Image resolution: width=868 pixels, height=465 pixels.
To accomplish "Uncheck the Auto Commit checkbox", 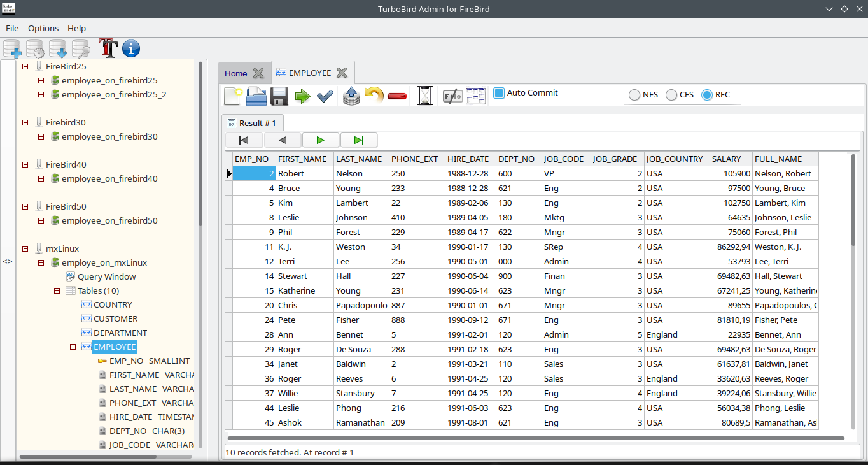I will point(498,93).
